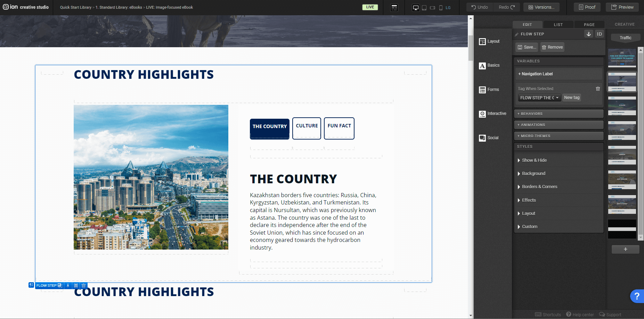Switch to the LIST tab
This screenshot has width=644, height=319.
[558, 25]
